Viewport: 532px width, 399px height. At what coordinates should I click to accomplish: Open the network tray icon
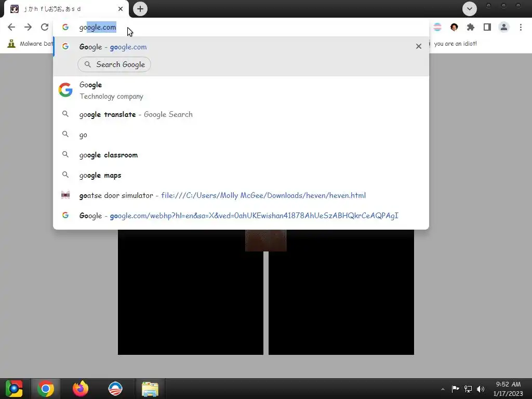(468, 389)
